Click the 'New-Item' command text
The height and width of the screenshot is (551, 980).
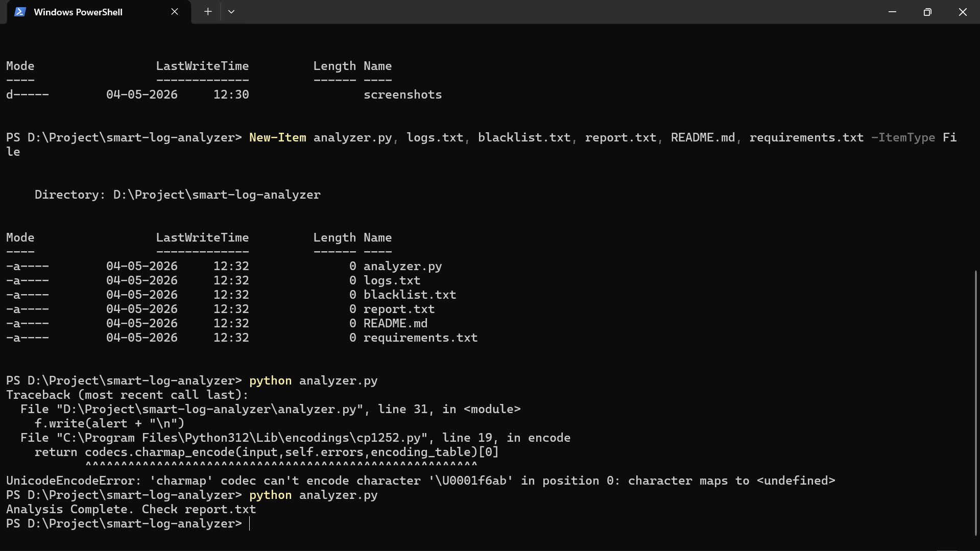pos(278,137)
